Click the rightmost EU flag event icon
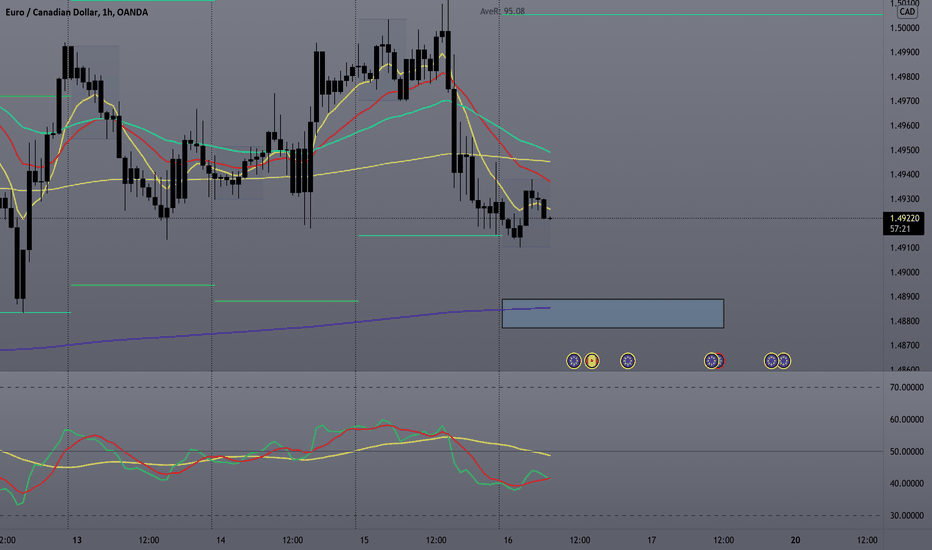Image resolution: width=932 pixels, height=550 pixels. pyautogui.click(x=784, y=361)
